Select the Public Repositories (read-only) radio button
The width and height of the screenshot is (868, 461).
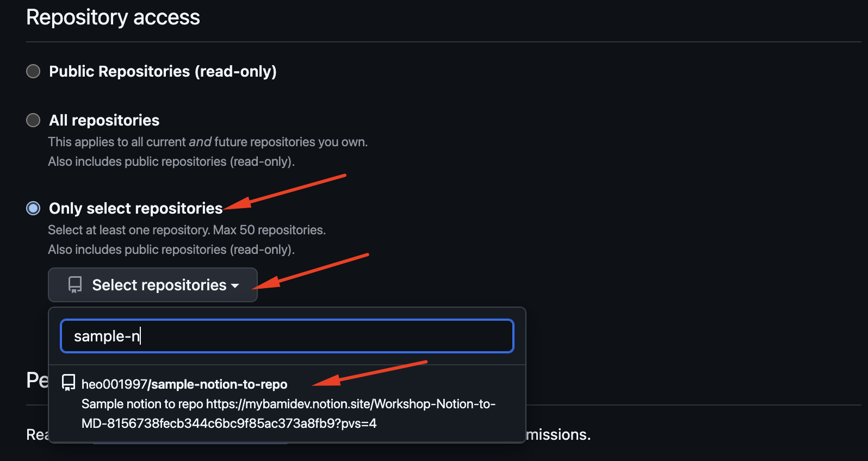[33, 71]
